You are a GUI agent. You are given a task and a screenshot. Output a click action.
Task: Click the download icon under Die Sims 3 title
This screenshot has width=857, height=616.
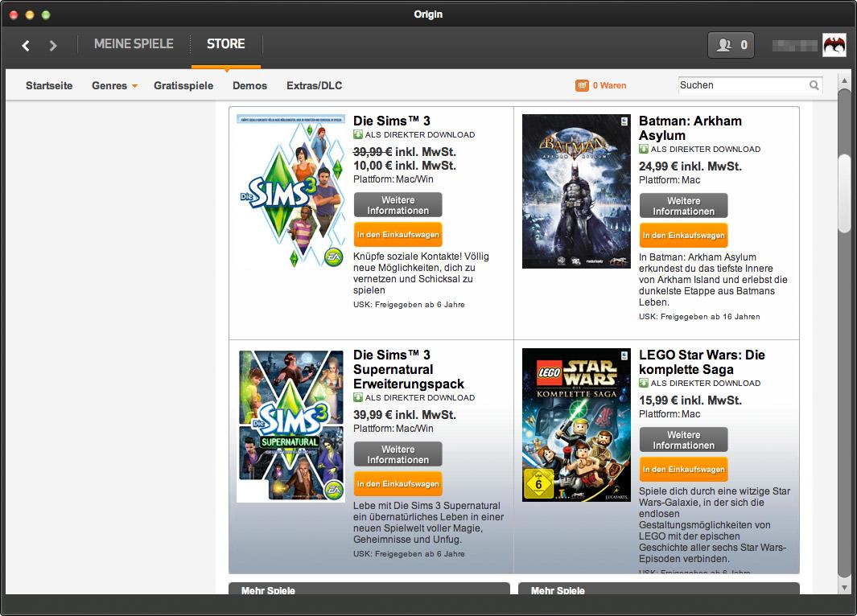[358, 134]
